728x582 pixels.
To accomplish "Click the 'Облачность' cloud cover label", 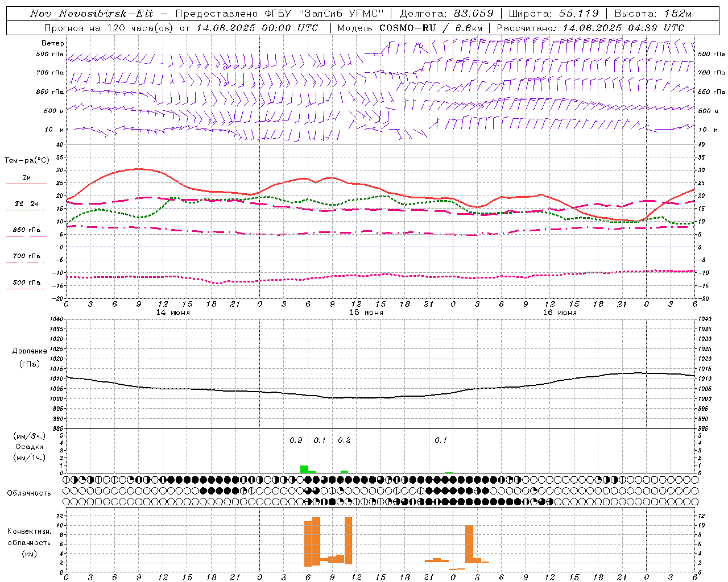I will point(29,493).
